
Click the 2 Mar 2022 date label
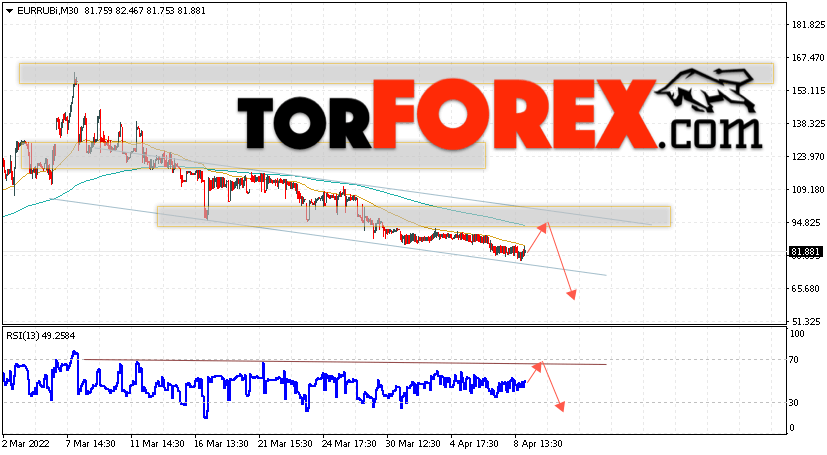click(x=26, y=443)
